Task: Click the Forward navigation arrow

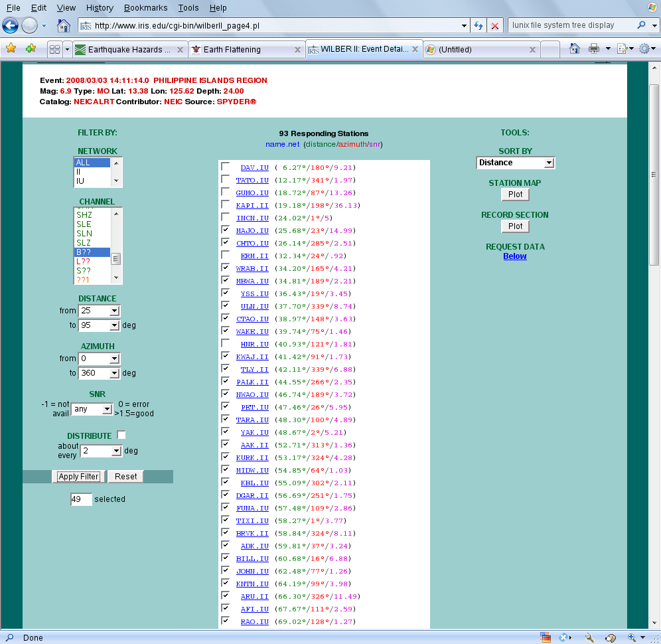Action: pos(29,26)
